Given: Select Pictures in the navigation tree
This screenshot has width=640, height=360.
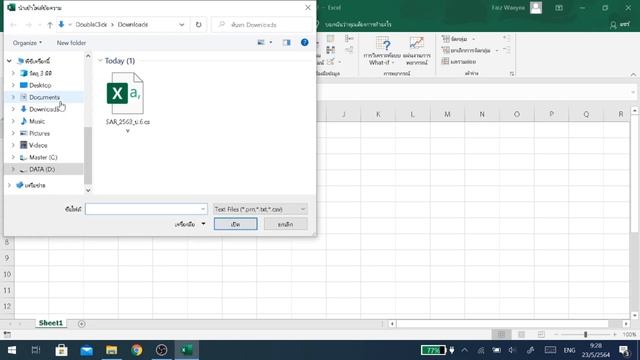Looking at the screenshot, I should pyautogui.click(x=40, y=133).
